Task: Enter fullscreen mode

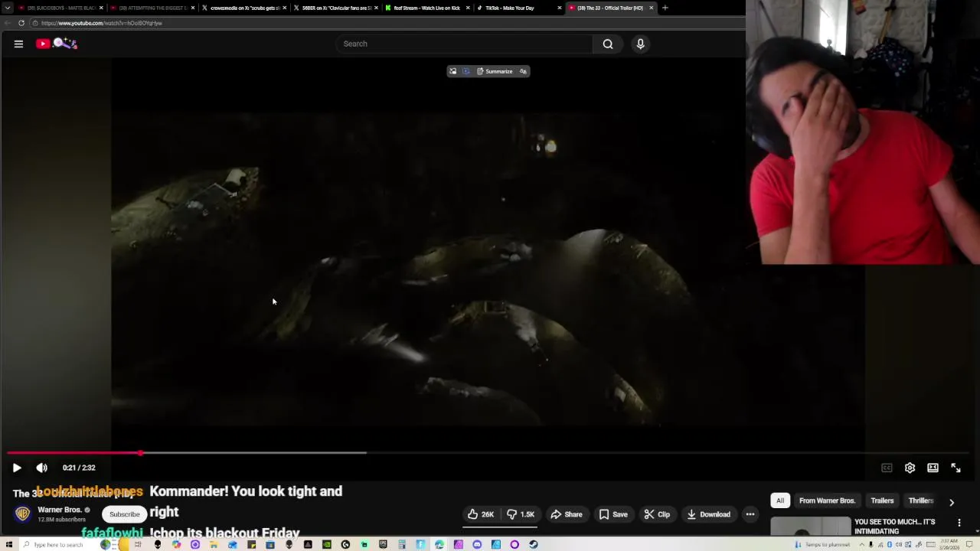Action: coord(955,468)
